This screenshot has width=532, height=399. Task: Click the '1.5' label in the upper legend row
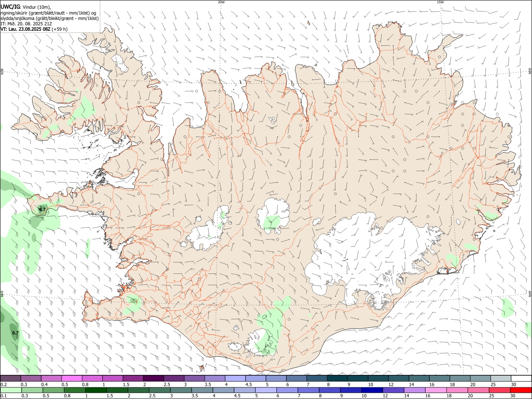click(x=126, y=384)
